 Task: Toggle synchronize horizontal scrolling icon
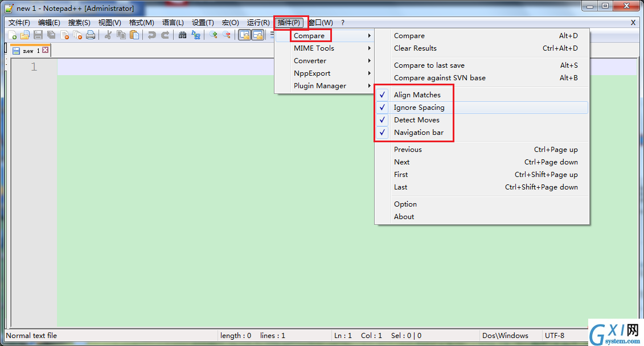pyautogui.click(x=257, y=35)
